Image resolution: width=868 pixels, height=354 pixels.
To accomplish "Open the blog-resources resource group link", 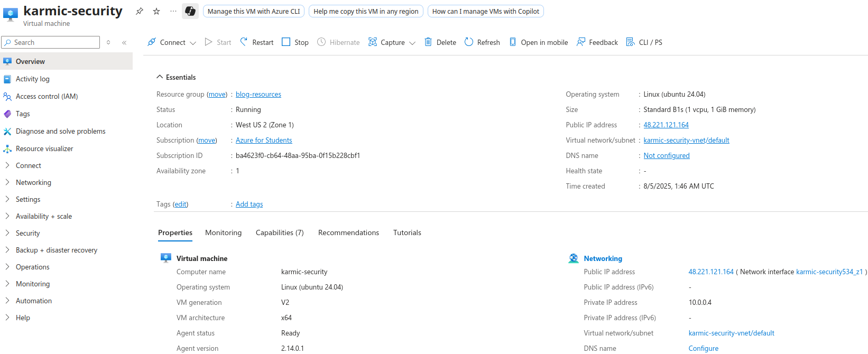I will [258, 95].
